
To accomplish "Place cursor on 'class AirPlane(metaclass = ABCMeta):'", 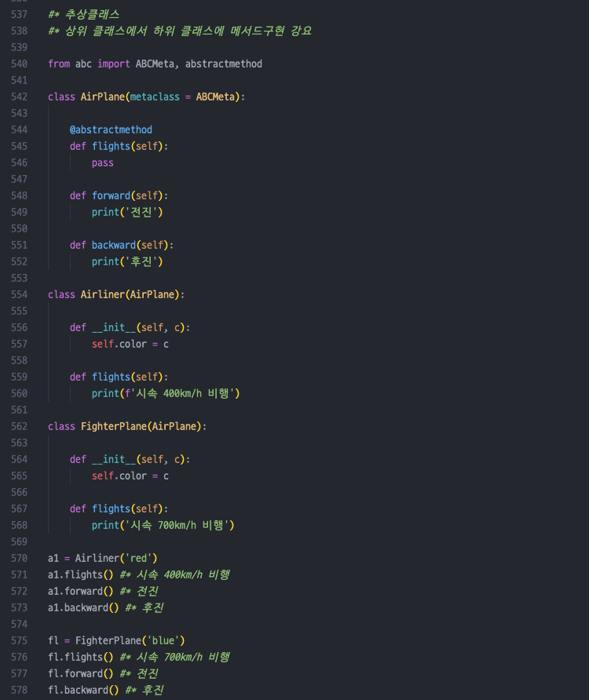I will coord(147,97).
